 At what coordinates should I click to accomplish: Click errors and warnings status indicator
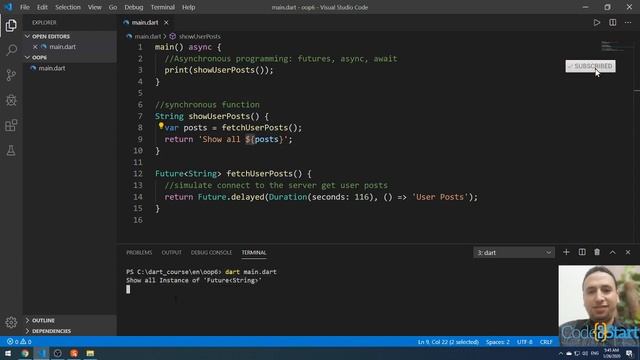coord(19,342)
